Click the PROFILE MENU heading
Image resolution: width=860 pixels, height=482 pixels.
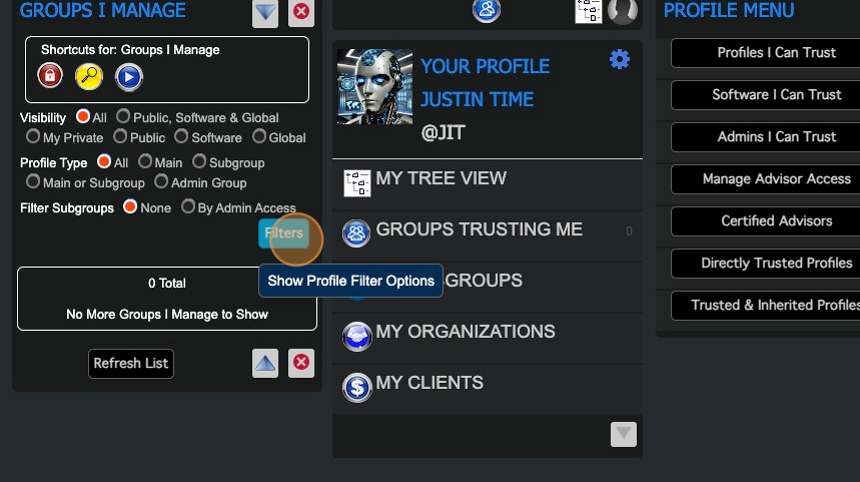[729, 10]
